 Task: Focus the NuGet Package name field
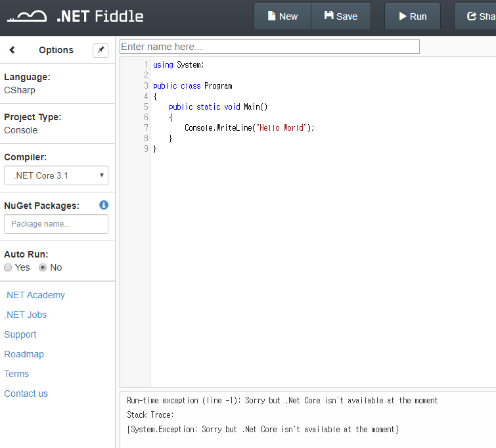pyautogui.click(x=56, y=224)
